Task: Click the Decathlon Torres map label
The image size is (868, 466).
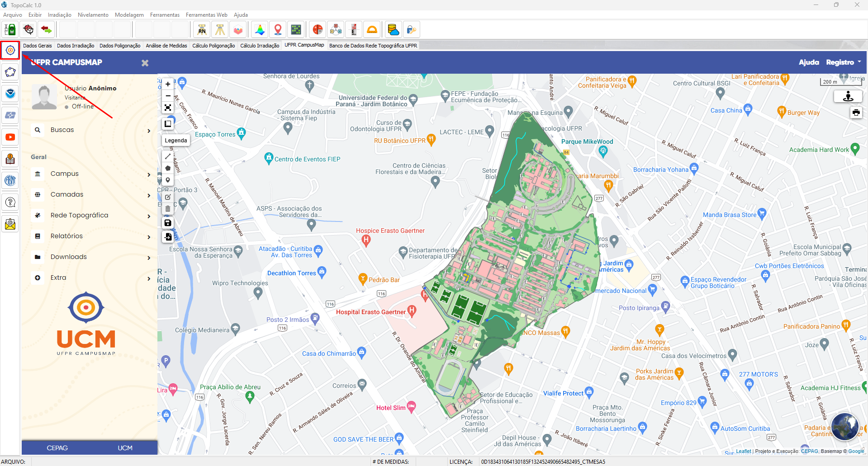Action: [x=291, y=273]
